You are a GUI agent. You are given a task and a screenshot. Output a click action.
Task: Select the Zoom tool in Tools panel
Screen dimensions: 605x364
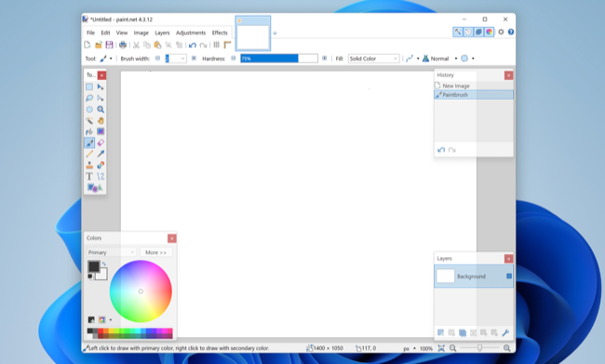[x=101, y=109]
